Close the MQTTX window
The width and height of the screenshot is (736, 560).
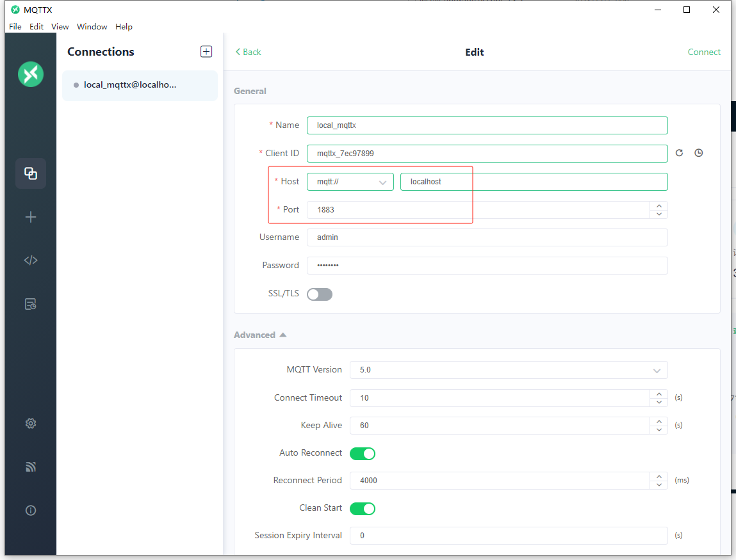point(716,10)
